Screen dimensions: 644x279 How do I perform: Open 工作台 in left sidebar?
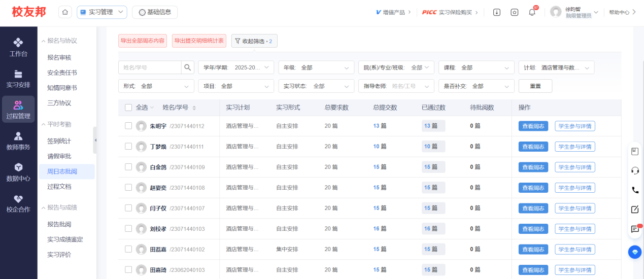point(18,47)
